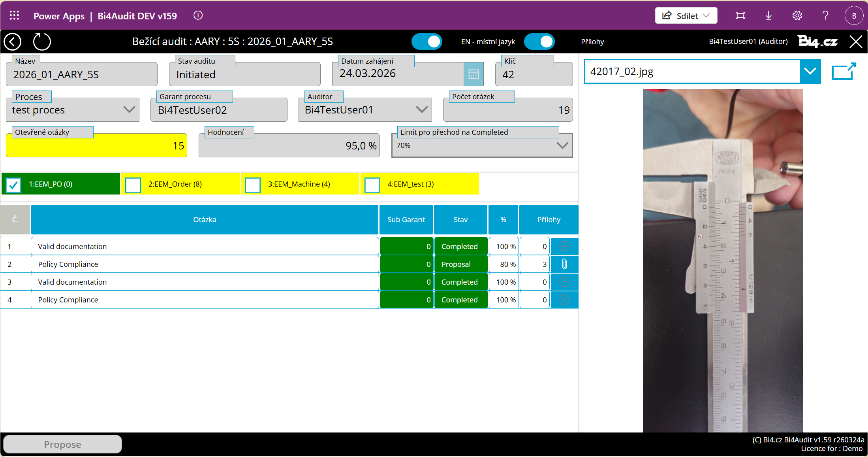
Task: Open the 42017_02.jpg file dropdown
Action: pyautogui.click(x=810, y=72)
